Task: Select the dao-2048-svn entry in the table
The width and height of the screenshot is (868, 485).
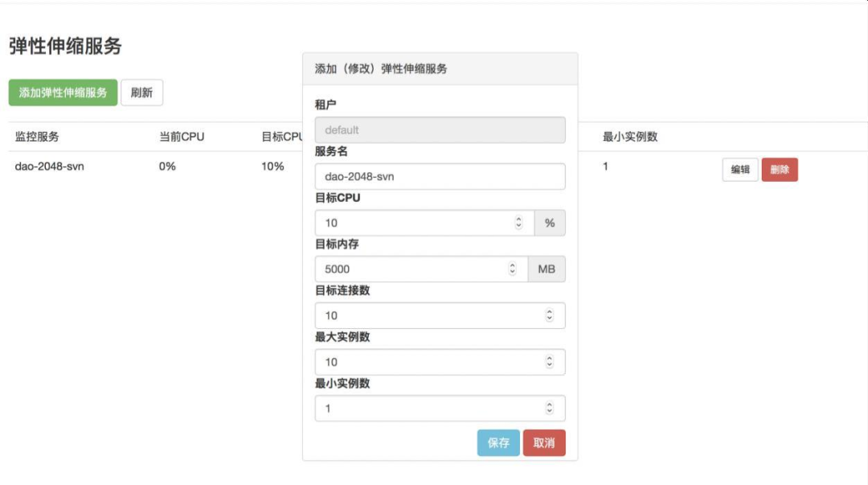Action: [50, 166]
